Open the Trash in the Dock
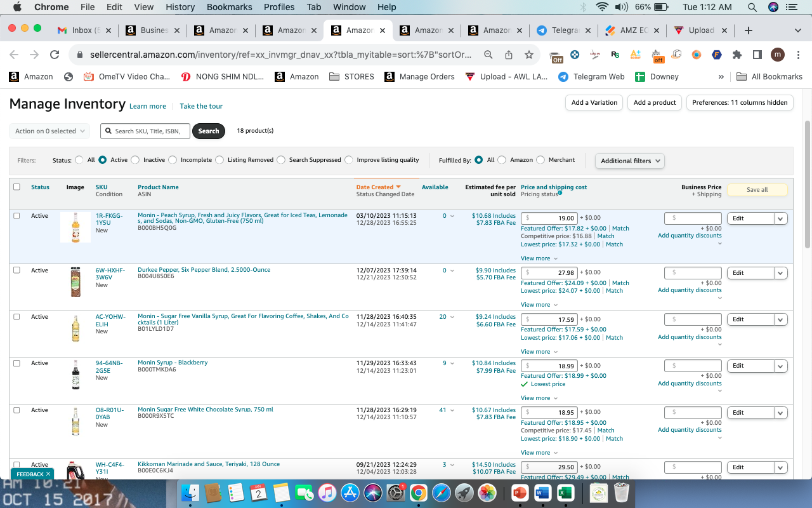 click(622, 493)
